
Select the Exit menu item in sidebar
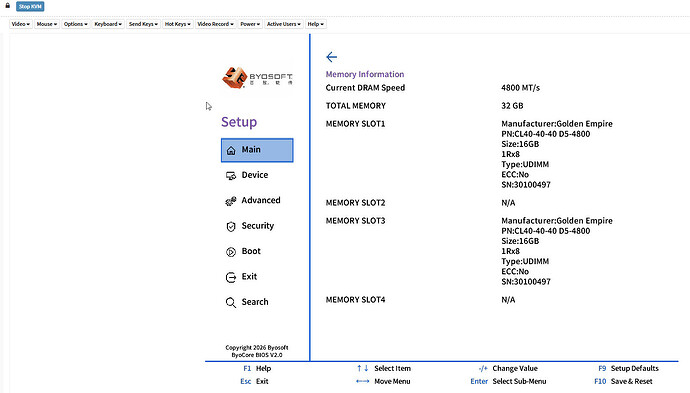tap(249, 276)
